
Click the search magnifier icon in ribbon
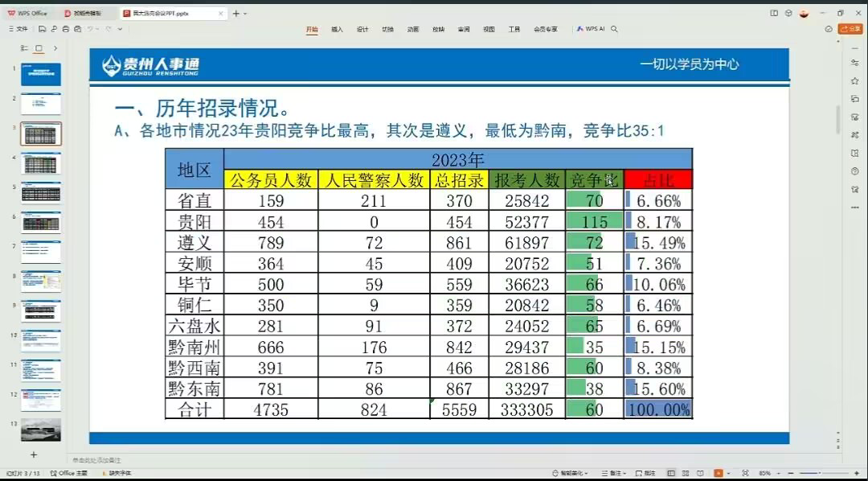pos(615,29)
